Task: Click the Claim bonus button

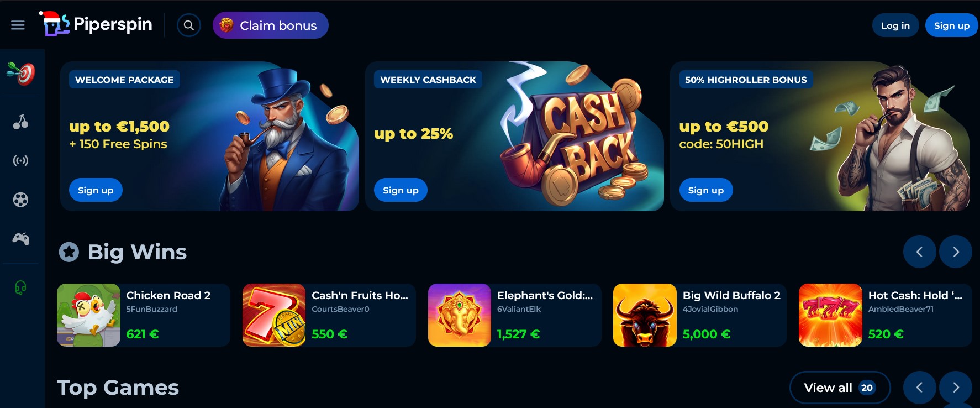Action: pyautogui.click(x=271, y=25)
